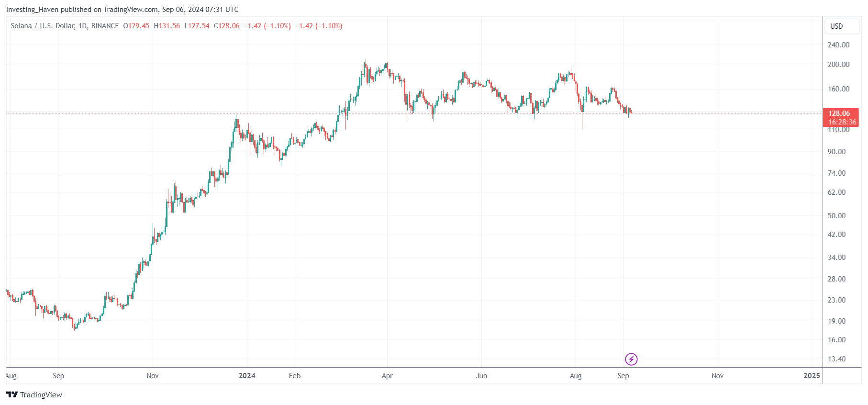This screenshot has height=405, width=868.
Task: Click the Feb label on time axis
Action: [x=295, y=375]
